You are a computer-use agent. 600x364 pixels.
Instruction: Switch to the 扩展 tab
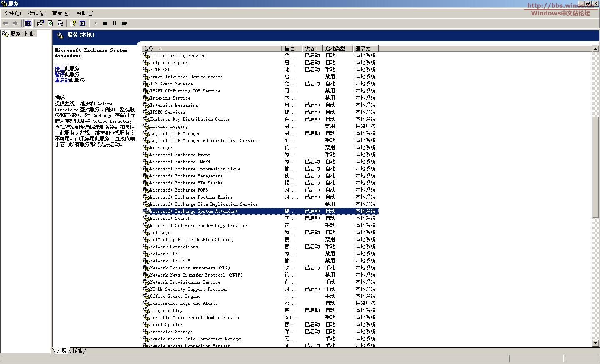pyautogui.click(x=61, y=351)
